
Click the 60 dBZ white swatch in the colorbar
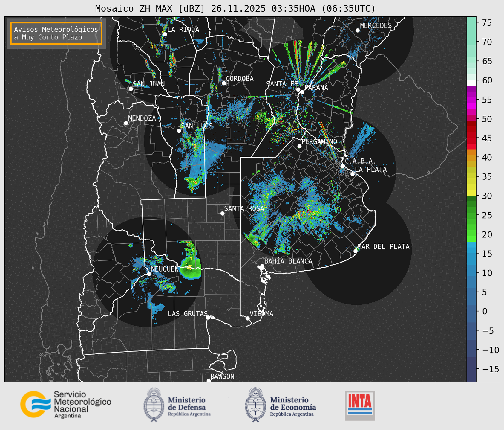(471, 83)
